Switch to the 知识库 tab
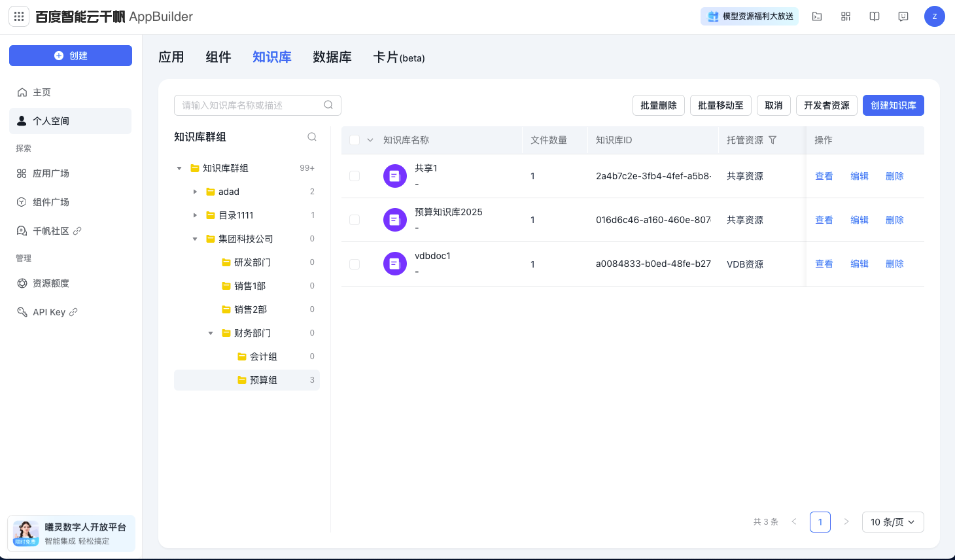Viewport: 955px width, 560px height. pyautogui.click(x=272, y=57)
